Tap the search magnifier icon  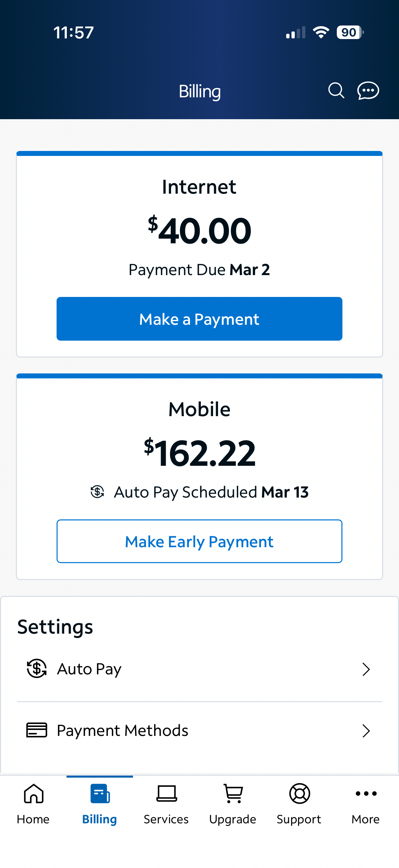tap(336, 91)
